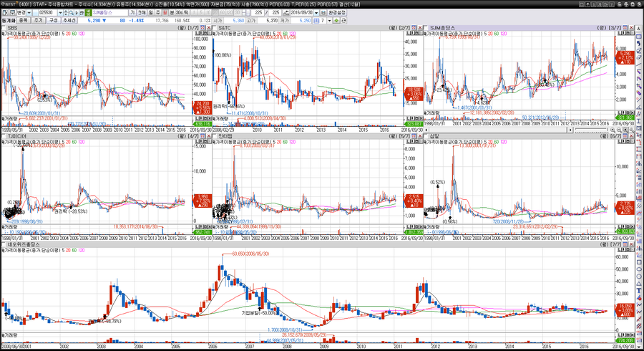Click the 네오위즈홀딩스 price tag 16,050
This screenshot has height=351, width=644.
point(625,310)
